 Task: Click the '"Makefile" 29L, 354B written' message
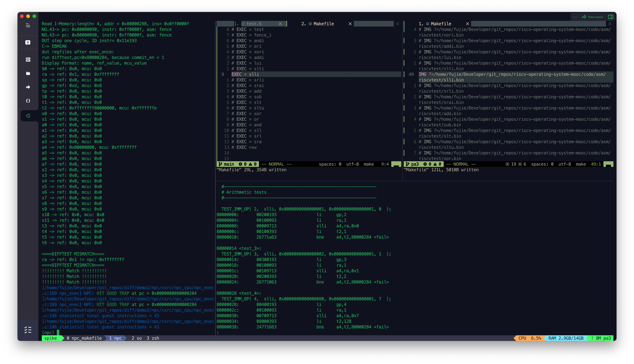(251, 170)
